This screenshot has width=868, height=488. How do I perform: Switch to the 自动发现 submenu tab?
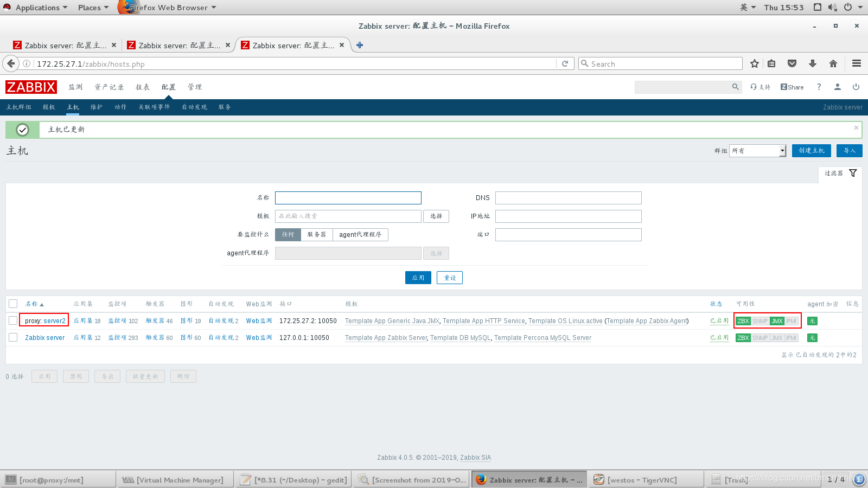click(194, 107)
